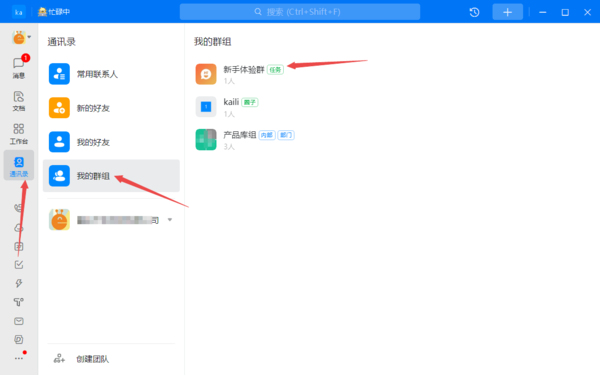Screen dimensions: 600x375
Task: Click the plus button in title bar
Action: 507,12
